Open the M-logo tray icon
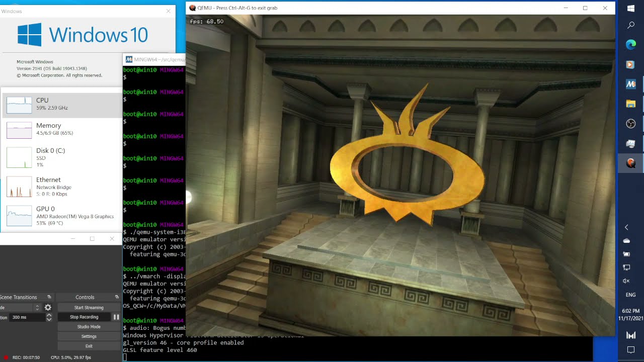644x362 pixels. point(630,335)
